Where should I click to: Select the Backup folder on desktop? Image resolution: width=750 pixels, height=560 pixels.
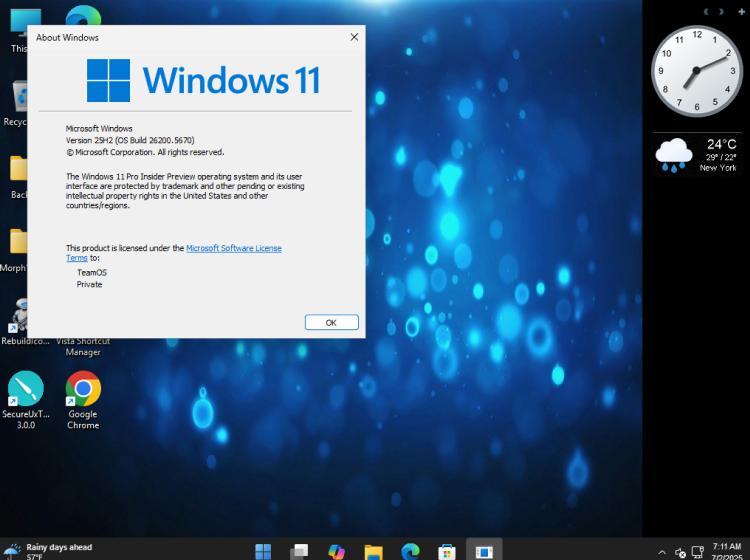(18, 176)
